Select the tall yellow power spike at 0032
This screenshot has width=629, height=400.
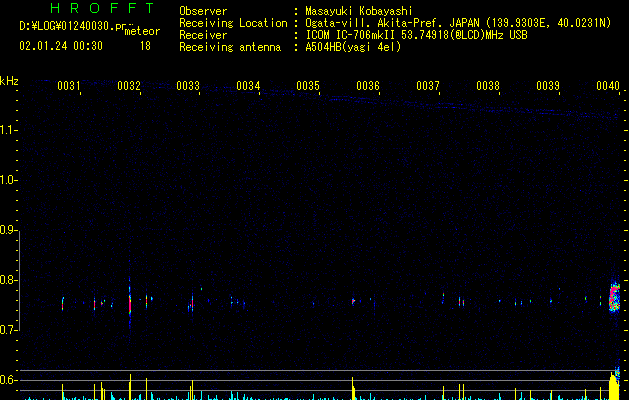point(130,387)
